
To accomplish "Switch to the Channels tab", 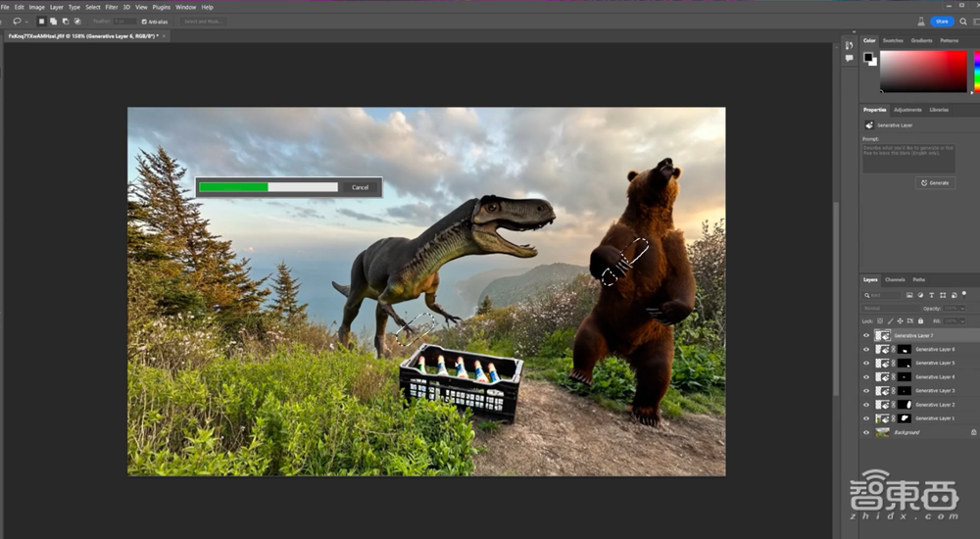I will [895, 279].
